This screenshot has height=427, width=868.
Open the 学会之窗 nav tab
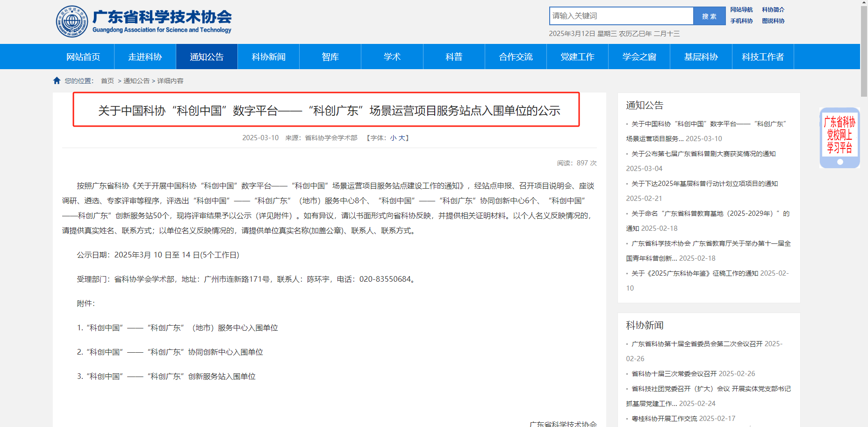pyautogui.click(x=639, y=57)
